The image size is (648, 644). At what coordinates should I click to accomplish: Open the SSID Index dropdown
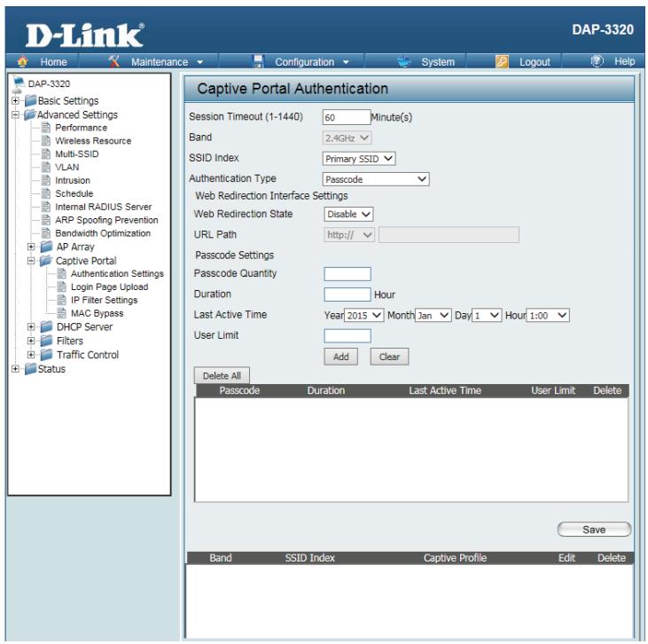pyautogui.click(x=359, y=159)
